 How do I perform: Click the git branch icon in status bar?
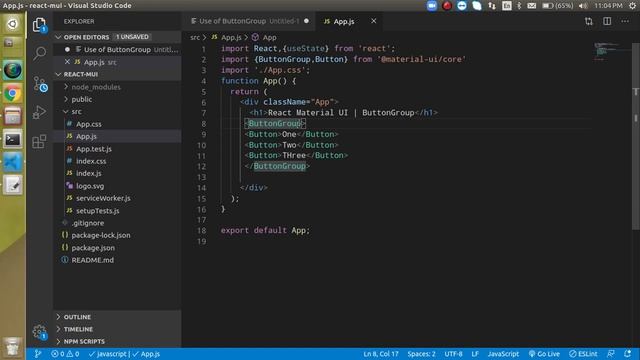point(38,354)
